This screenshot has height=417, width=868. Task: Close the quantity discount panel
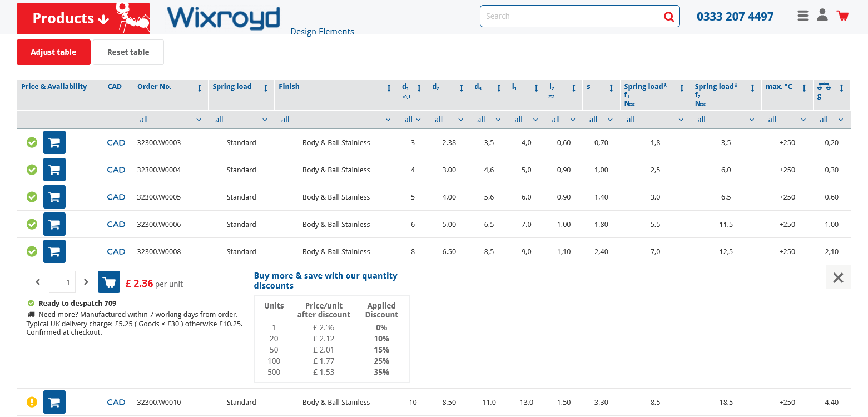(838, 277)
